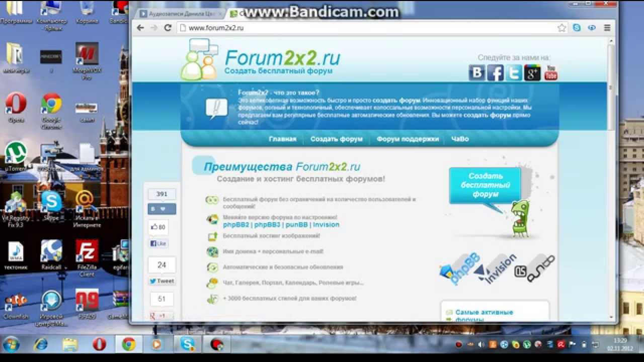The width and height of the screenshot is (644, 362).
Task: Open the VKontakte social icon on the site
Action: [x=477, y=73]
